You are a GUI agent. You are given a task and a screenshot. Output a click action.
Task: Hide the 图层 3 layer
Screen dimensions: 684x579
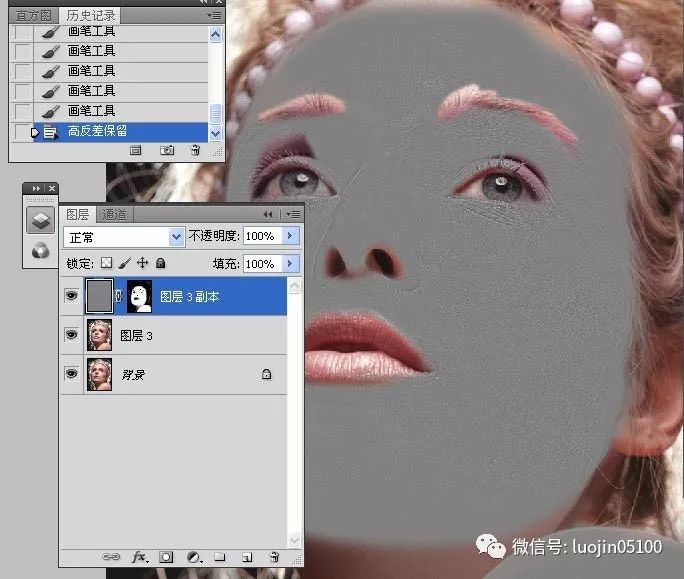(x=71, y=335)
